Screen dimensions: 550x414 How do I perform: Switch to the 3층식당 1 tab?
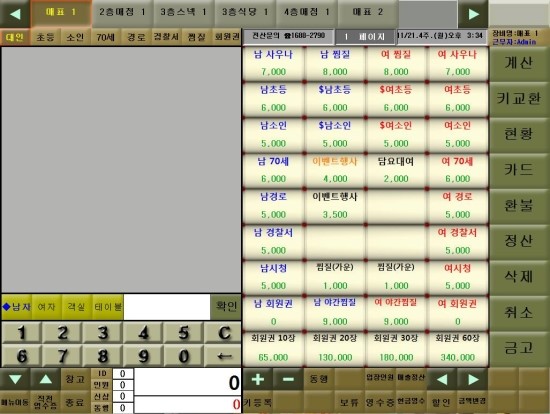coord(245,13)
